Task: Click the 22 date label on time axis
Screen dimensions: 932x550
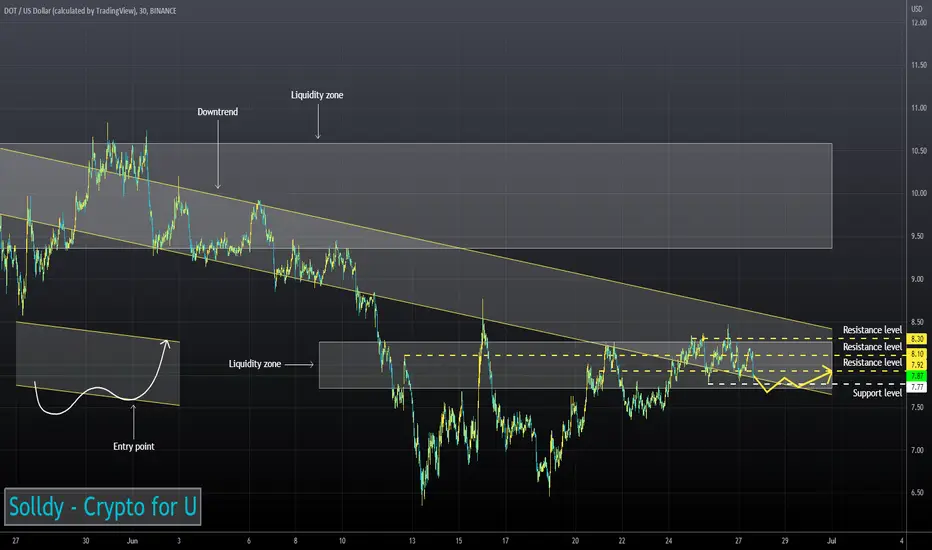Action: 622,540
